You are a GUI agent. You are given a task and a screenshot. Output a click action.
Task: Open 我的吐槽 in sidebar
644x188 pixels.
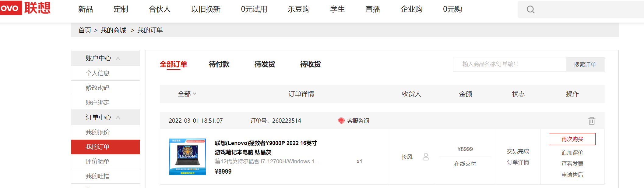pos(105,176)
